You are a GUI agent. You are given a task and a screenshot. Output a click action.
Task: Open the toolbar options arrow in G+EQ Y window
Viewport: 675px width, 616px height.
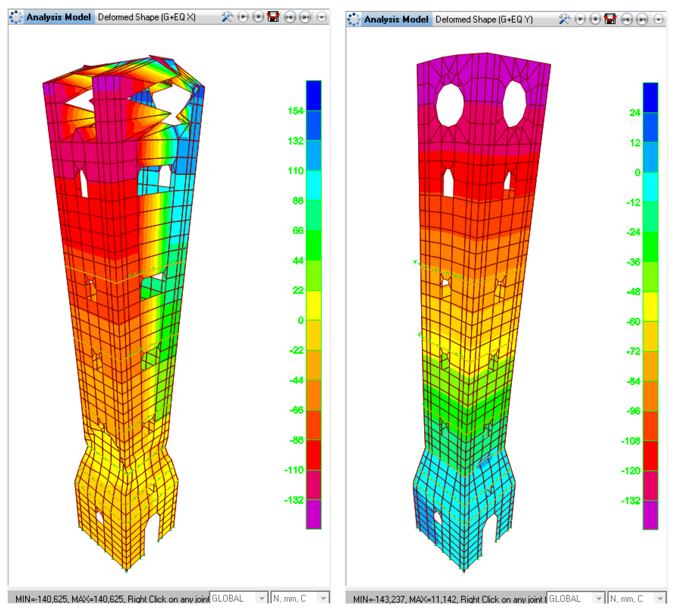tap(658, 19)
